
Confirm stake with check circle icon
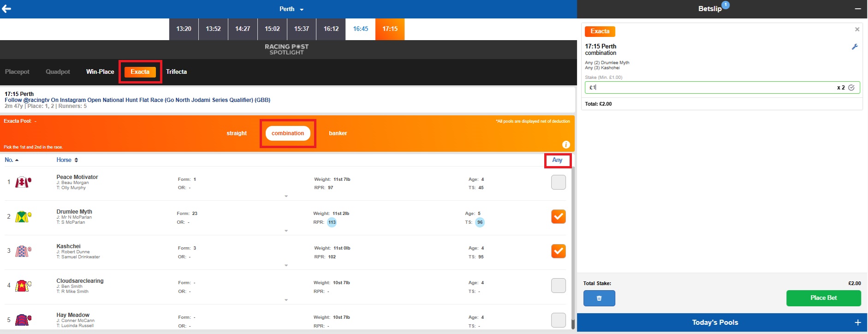851,88
